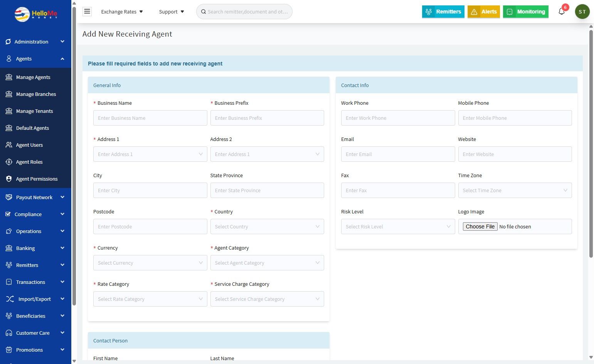The width and height of the screenshot is (594, 364).
Task: Open Default Agents in sidebar
Action: 35,128
